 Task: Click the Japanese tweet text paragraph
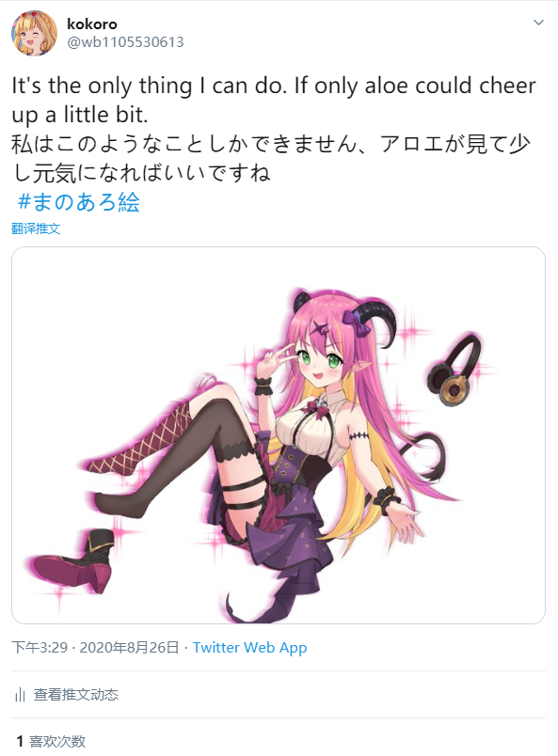click(x=270, y=158)
